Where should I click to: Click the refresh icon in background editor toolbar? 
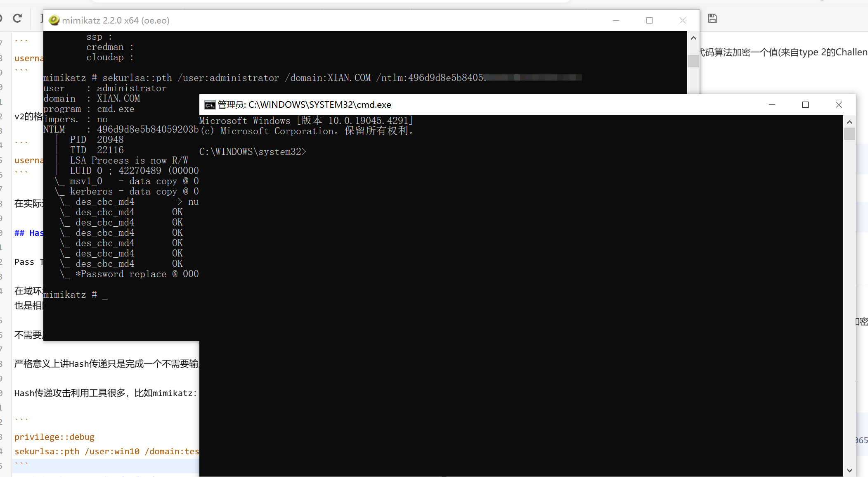(17, 18)
